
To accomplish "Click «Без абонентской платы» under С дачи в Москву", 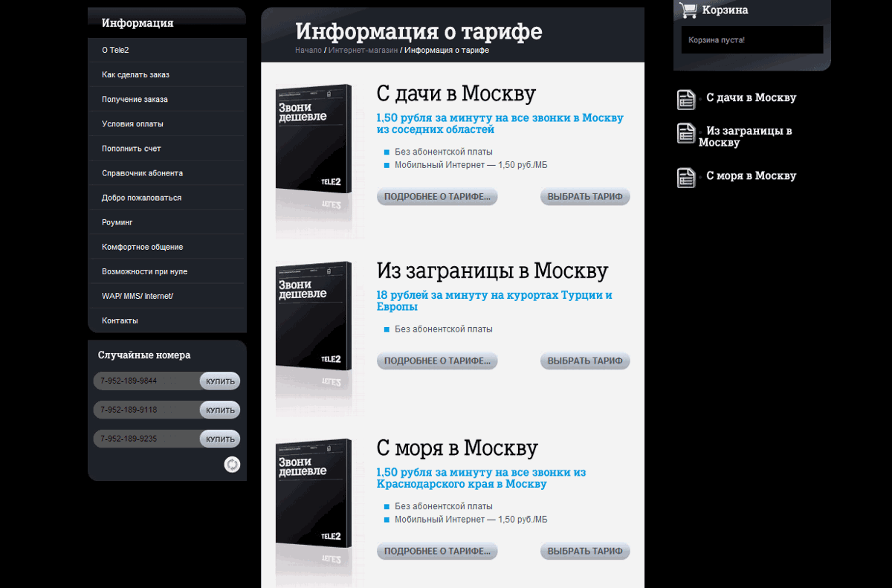I will 444,152.
